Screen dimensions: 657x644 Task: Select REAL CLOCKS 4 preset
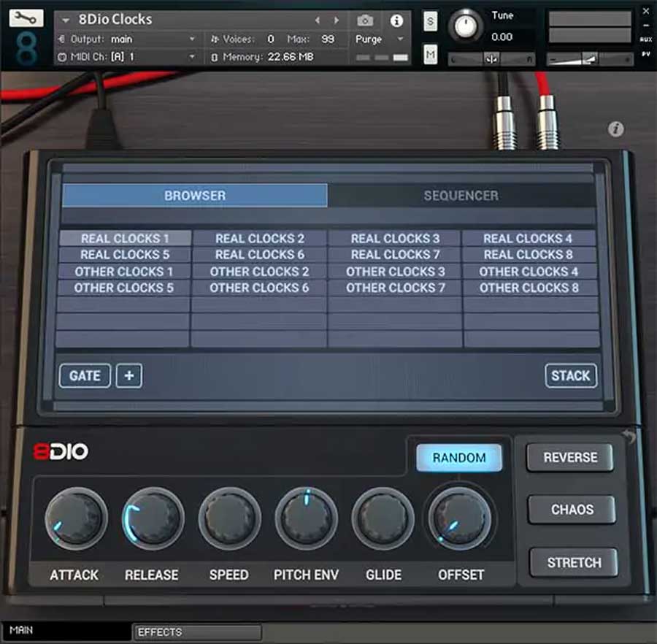tap(528, 239)
